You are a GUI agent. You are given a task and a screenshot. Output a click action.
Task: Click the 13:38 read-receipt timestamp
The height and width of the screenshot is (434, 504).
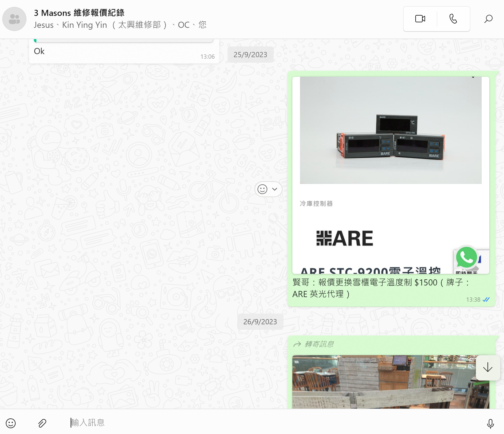(x=478, y=300)
